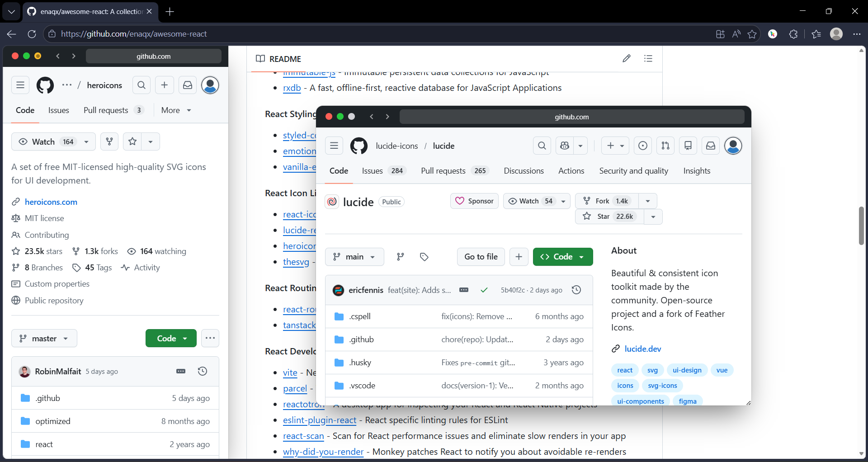Open Actions tab in lucide window
The height and width of the screenshot is (462, 868).
point(571,171)
